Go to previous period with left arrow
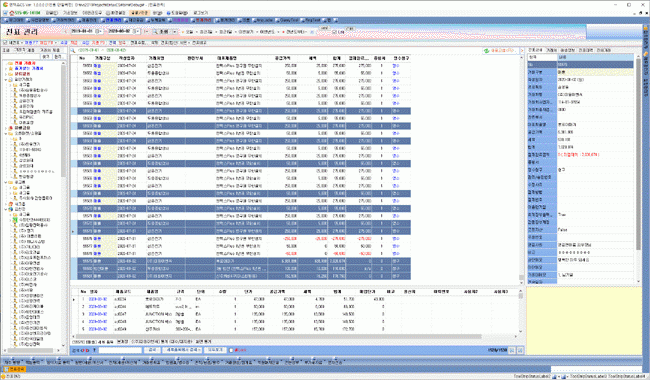Viewport: 650px width, 380px height. pyautogui.click(x=65, y=31)
